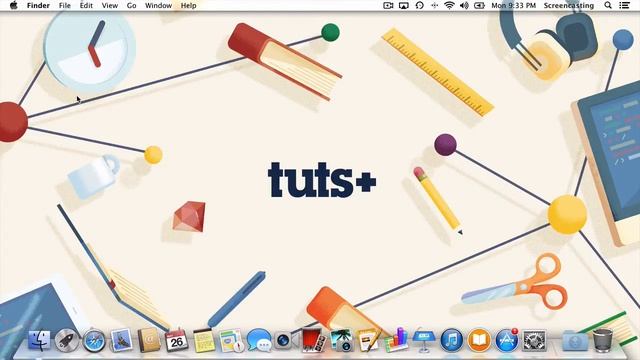Open Spotlight search magnifier
This screenshot has height=360, width=640.
coord(608,6)
